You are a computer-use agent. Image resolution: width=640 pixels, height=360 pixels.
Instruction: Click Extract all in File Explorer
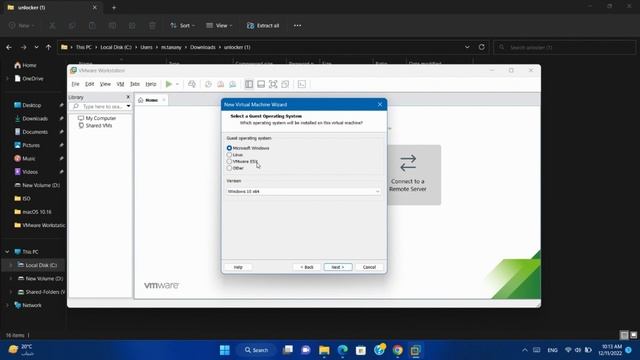[263, 25]
